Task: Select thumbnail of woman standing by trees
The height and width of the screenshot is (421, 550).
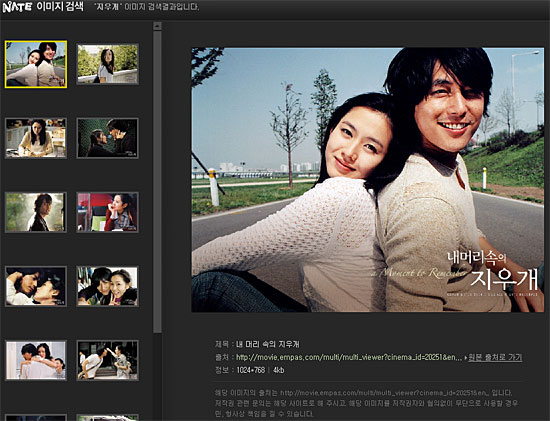Action: [x=108, y=64]
